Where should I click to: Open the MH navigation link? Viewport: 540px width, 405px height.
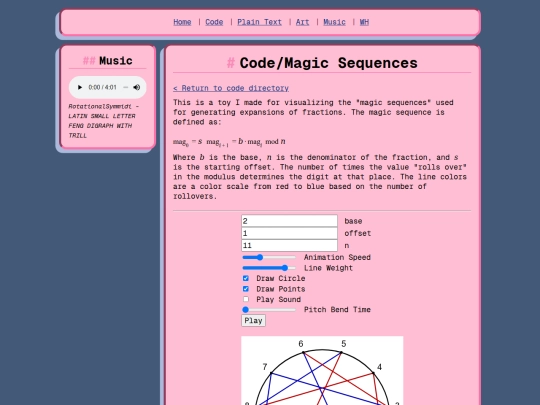tap(364, 22)
